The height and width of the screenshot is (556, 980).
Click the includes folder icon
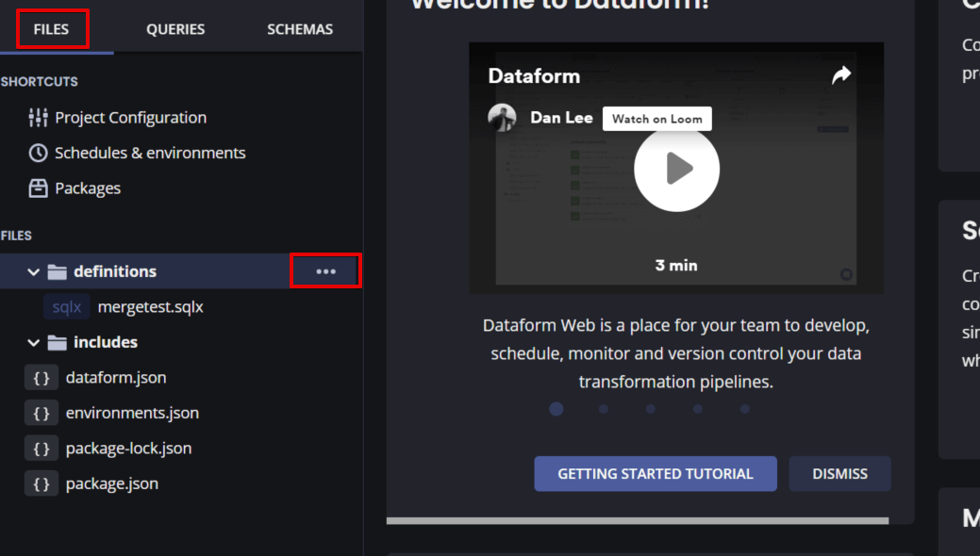click(x=57, y=342)
